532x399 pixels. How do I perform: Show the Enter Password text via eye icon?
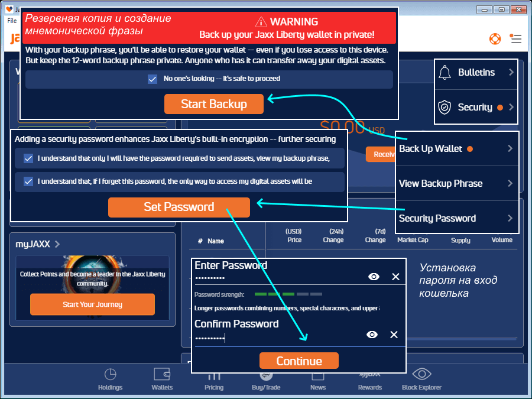pyautogui.click(x=374, y=277)
